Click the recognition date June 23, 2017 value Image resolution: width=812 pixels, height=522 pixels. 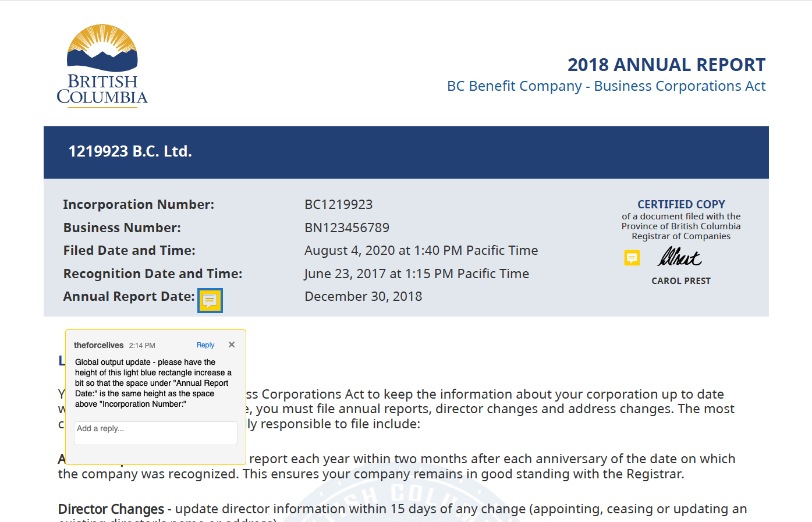[417, 274]
